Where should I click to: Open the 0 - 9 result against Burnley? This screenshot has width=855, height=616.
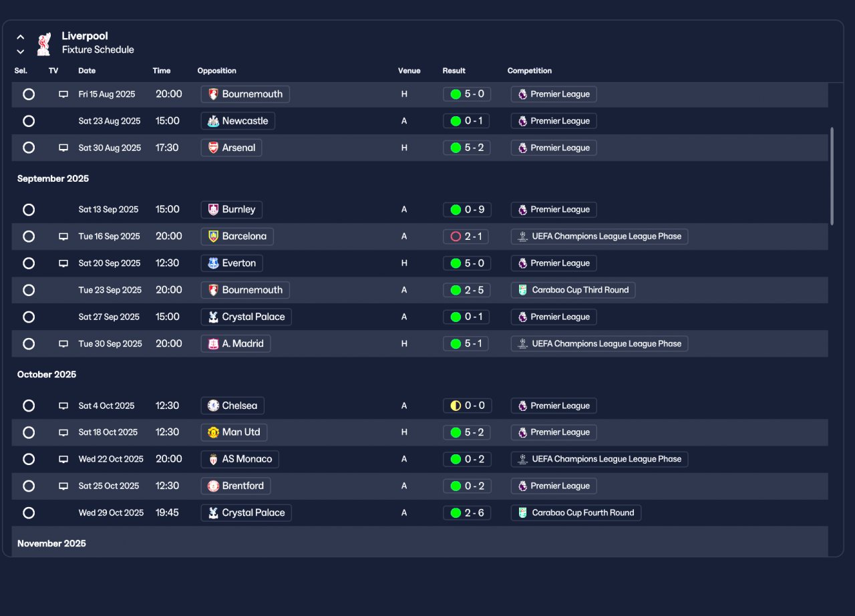tap(467, 210)
